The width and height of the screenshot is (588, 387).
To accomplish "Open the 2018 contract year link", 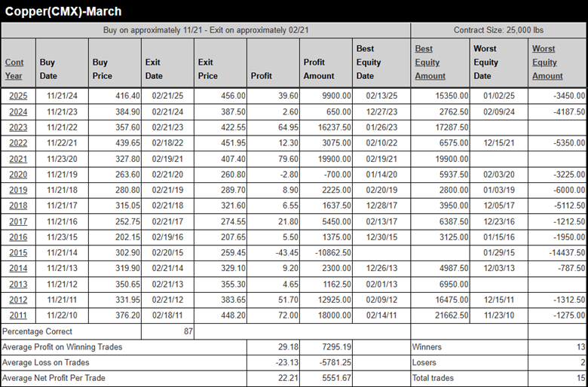I will coord(18,206).
